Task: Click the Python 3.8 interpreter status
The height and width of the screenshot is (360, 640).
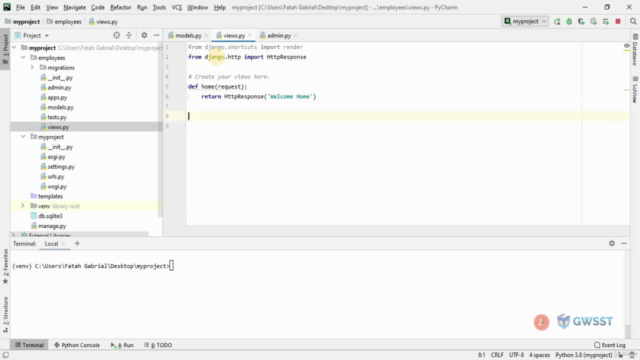Action: tap(583, 355)
